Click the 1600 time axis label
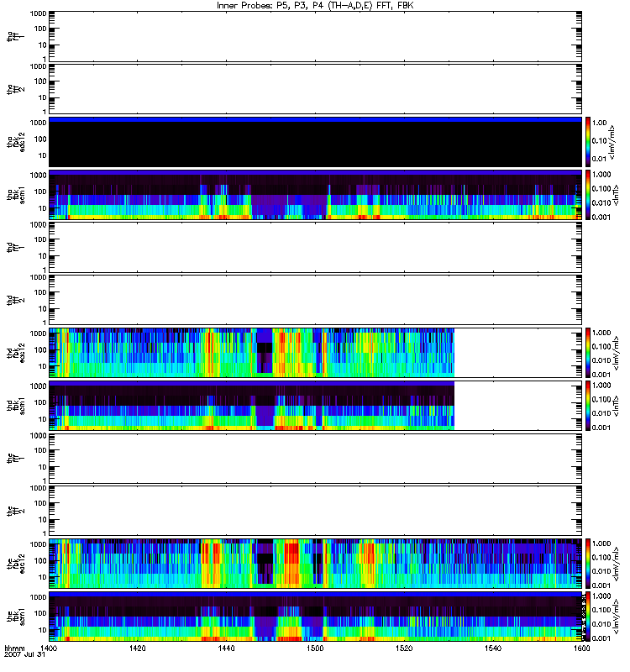 (581, 648)
